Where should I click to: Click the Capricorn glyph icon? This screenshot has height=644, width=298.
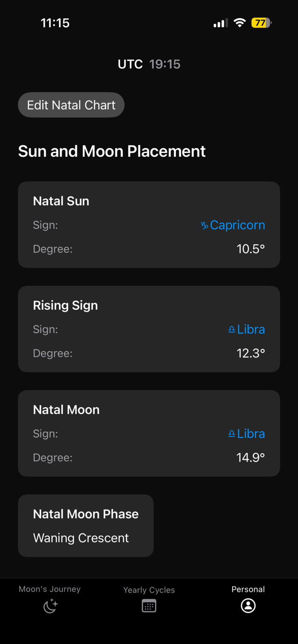tap(204, 226)
